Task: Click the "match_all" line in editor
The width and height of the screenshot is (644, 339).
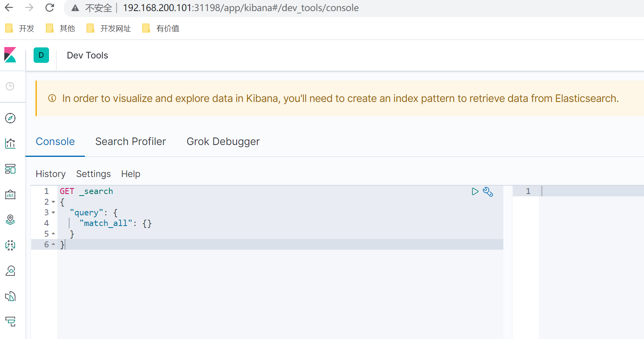Action: 116,223
